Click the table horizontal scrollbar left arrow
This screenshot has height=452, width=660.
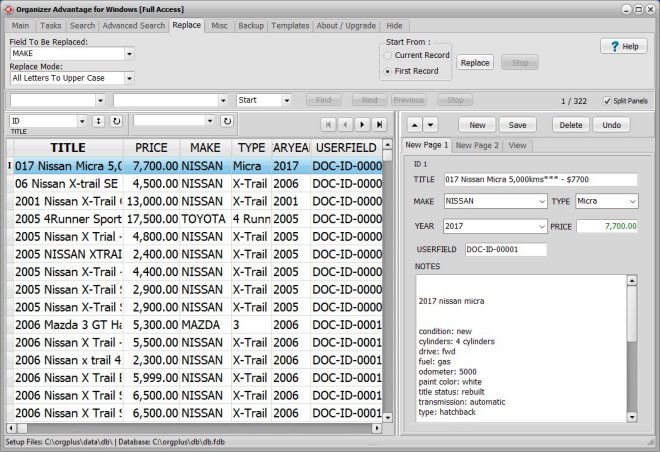[x=11, y=428]
